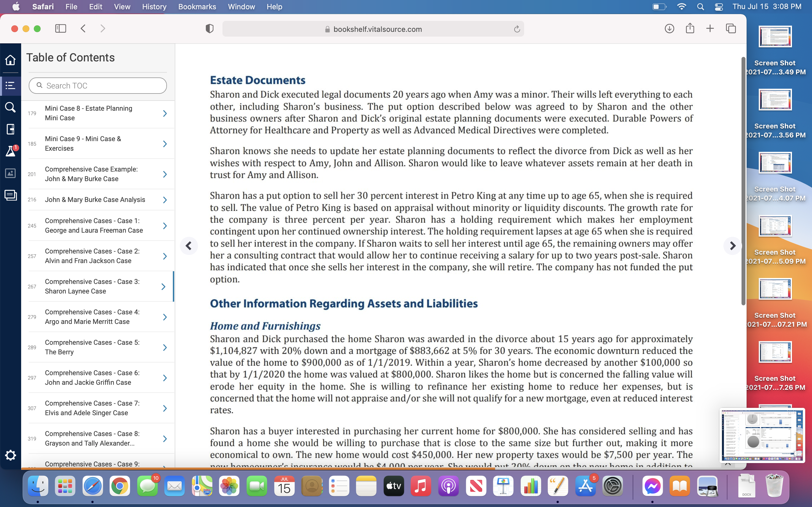Expand Mini Case 8 Estate Planning chevron

165,113
